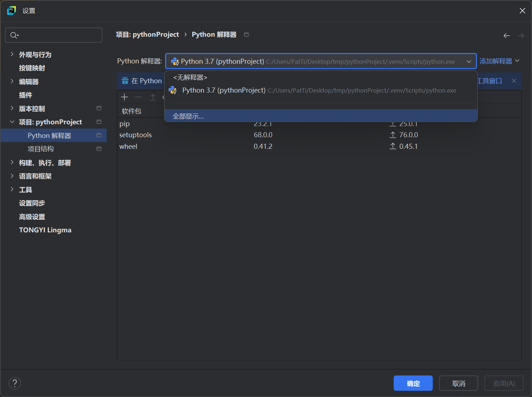Expand the 版本控制 section
Viewport: 532px width, 397px height.
(x=12, y=108)
